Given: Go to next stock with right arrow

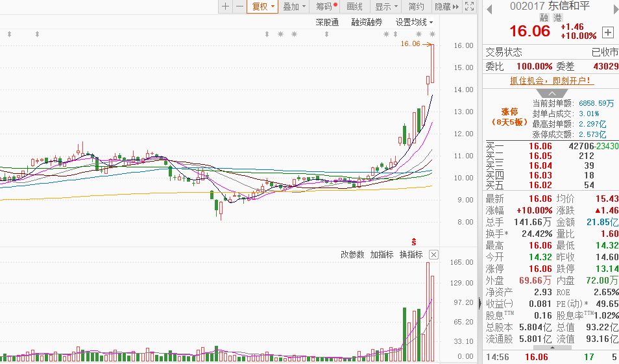Looking at the screenshot, I should point(616,8).
